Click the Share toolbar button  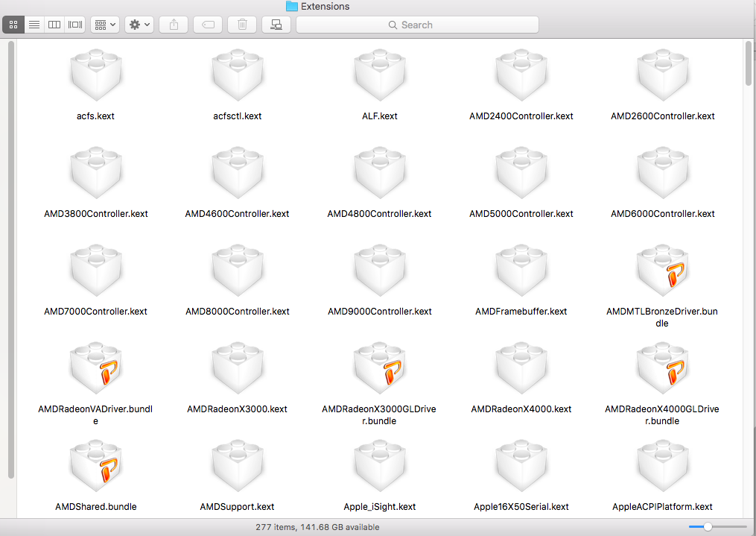174,25
